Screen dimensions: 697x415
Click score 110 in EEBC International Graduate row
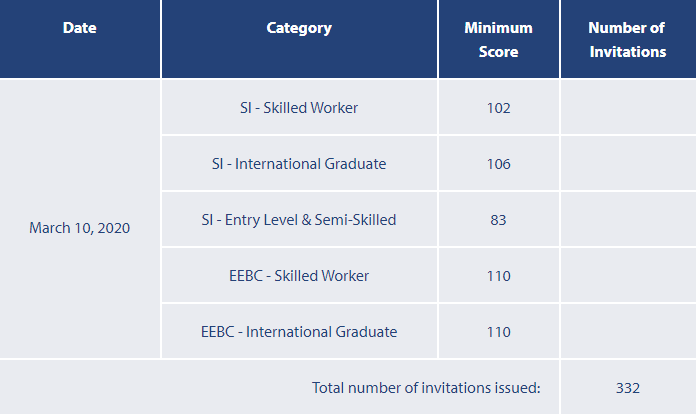coord(498,332)
